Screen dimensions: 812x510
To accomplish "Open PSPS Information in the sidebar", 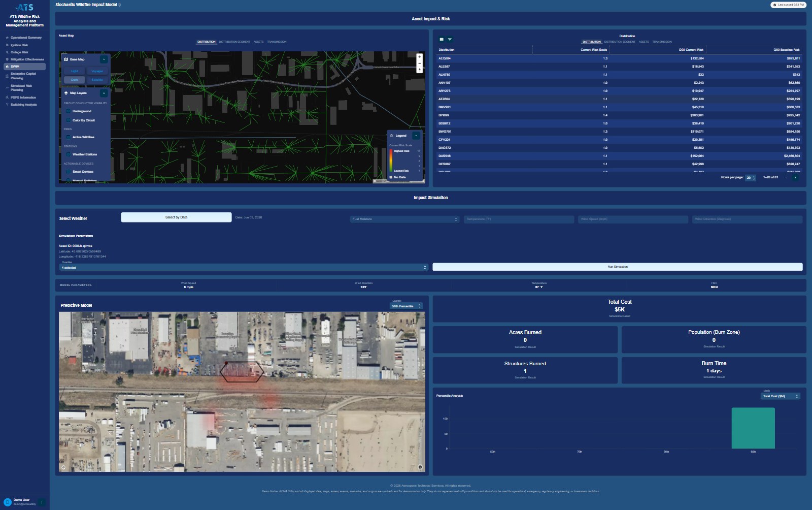I will click(23, 98).
